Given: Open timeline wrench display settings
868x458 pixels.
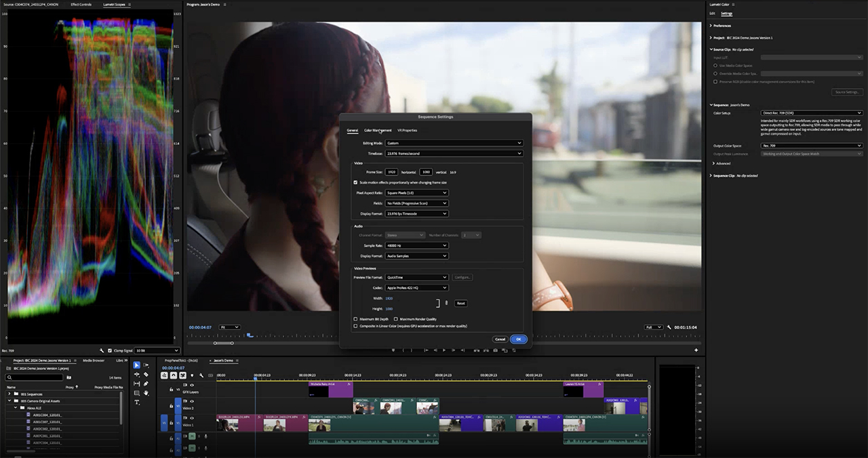Looking at the screenshot, I should (201, 375).
